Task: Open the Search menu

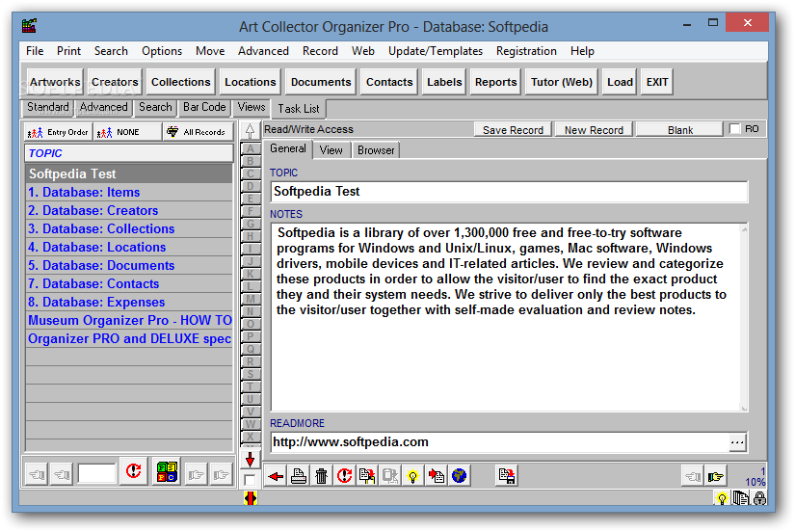Action: coord(111,51)
